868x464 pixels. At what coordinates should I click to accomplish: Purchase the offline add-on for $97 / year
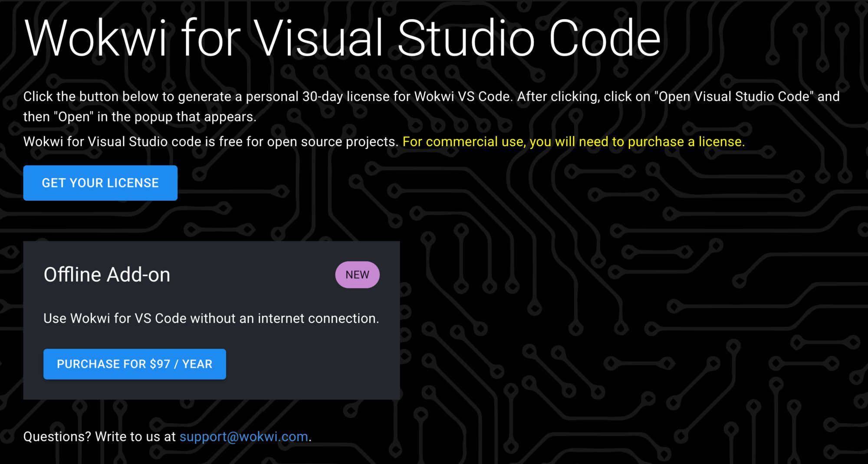(x=135, y=364)
